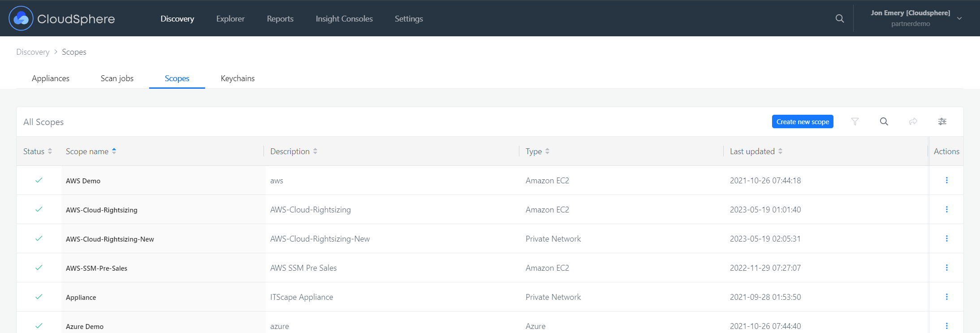Open actions menu for AWS Demo row
This screenshot has width=980, height=333.
[x=947, y=180]
